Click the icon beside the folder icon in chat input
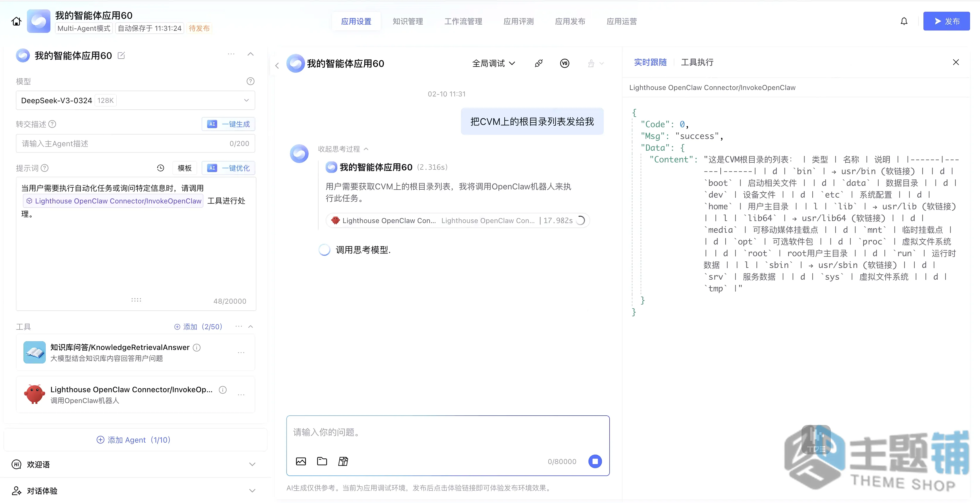This screenshot has height=503, width=980. (343, 461)
